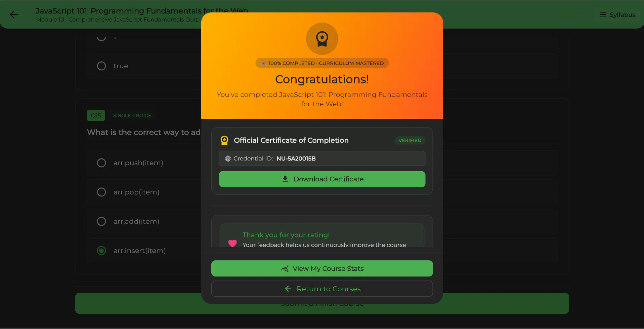The height and width of the screenshot is (329, 644).
Task: Select the arr.insert(item) radio button
Action: (101, 251)
